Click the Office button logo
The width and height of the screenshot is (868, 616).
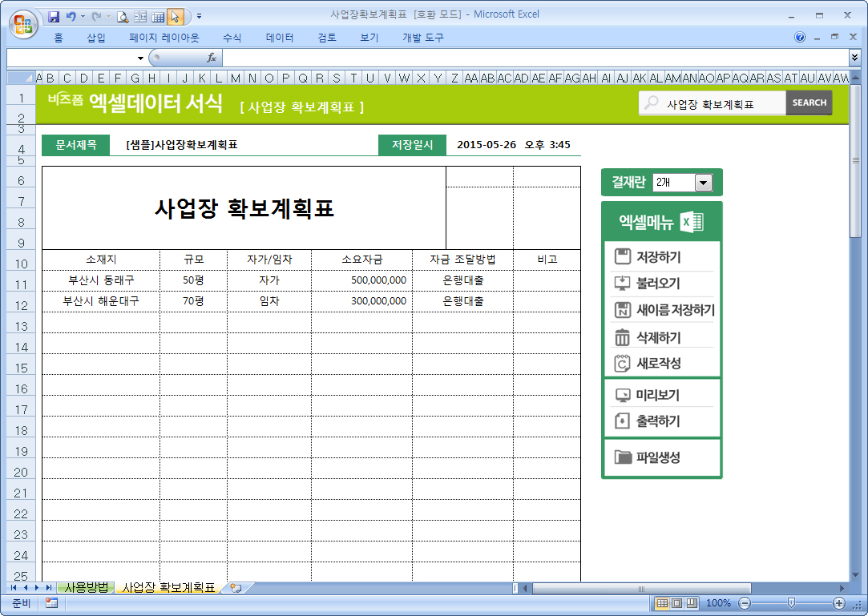click(22, 22)
